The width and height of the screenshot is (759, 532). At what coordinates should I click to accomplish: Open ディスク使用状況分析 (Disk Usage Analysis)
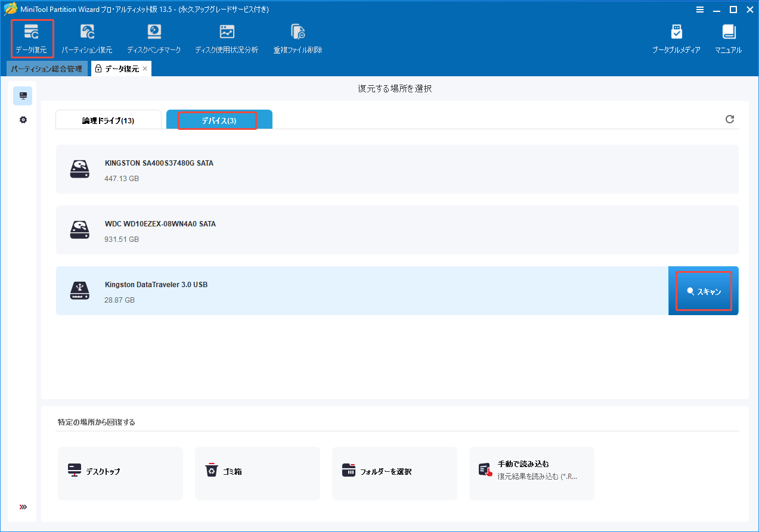pyautogui.click(x=227, y=38)
